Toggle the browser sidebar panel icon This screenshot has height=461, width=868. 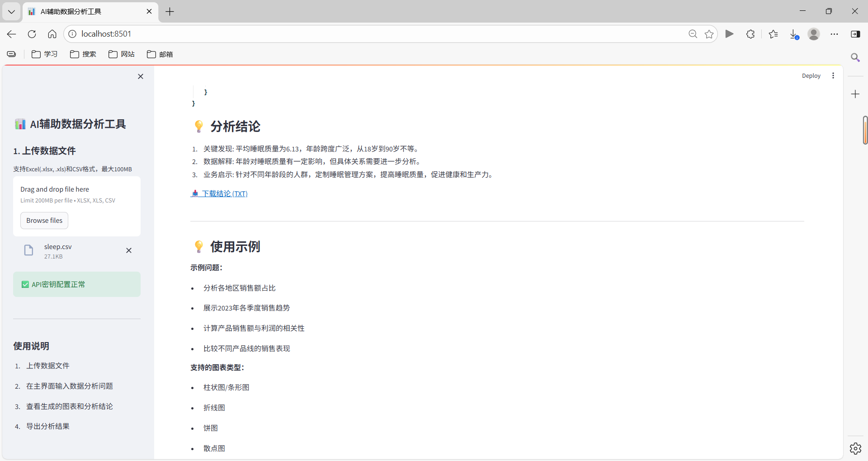pyautogui.click(x=855, y=34)
